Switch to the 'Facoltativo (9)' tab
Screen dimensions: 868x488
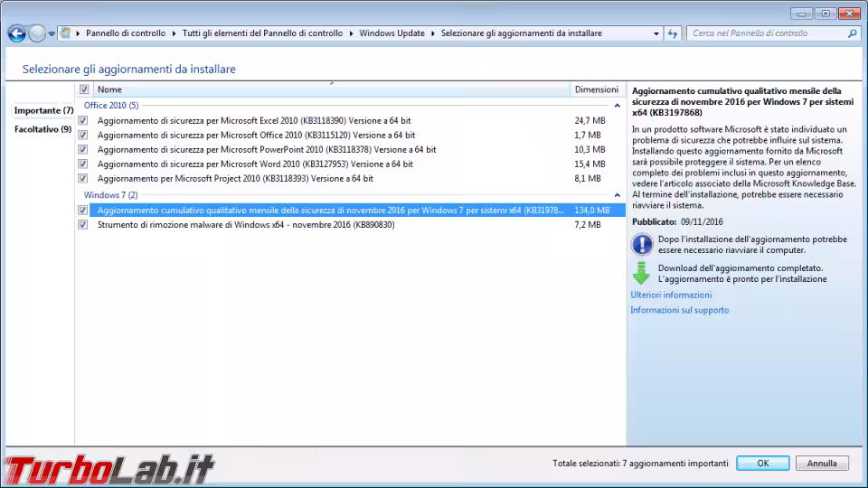(42, 129)
